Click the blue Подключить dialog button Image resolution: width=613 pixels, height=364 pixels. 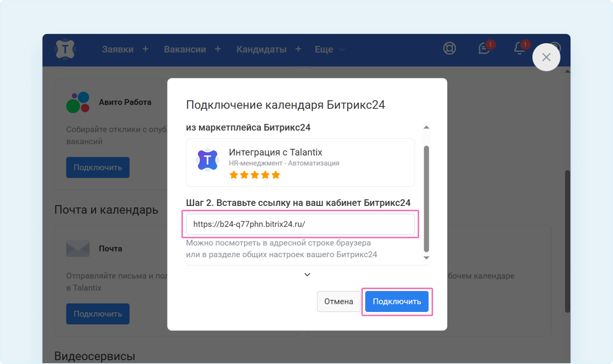(397, 302)
